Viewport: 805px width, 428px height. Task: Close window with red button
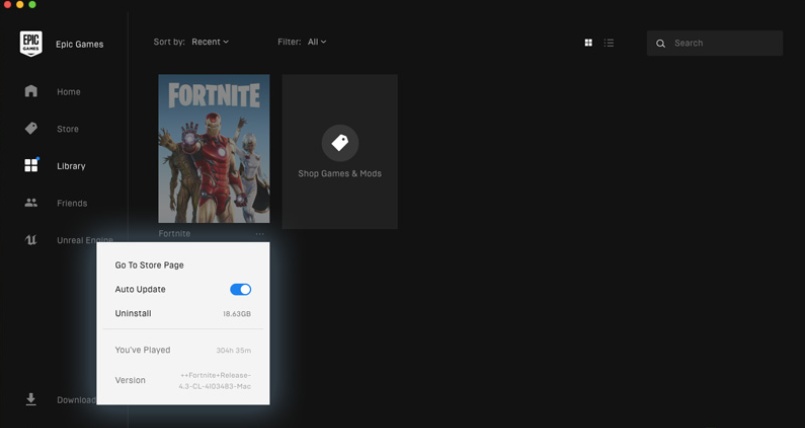[x=8, y=4]
